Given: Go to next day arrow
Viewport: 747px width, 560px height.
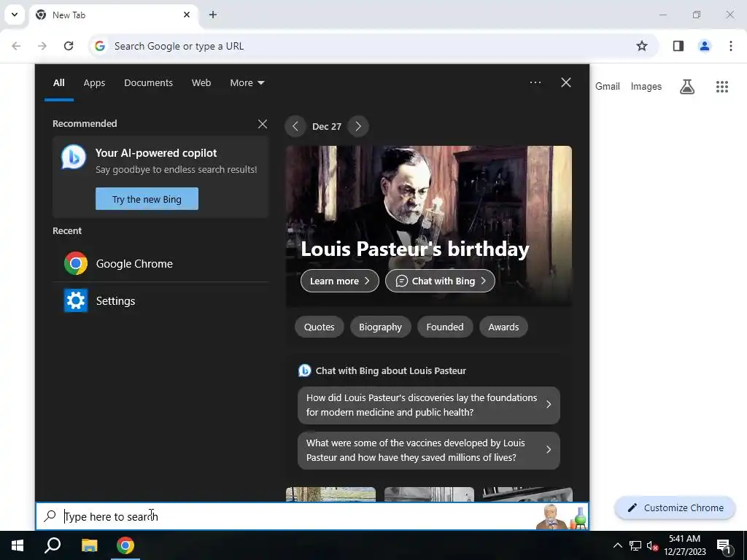Looking at the screenshot, I should click(358, 126).
